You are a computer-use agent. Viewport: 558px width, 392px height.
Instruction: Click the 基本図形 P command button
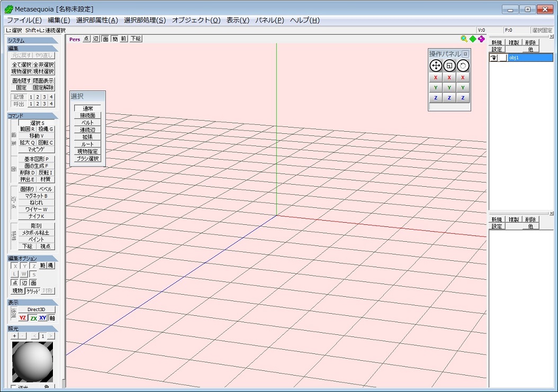[x=36, y=159]
